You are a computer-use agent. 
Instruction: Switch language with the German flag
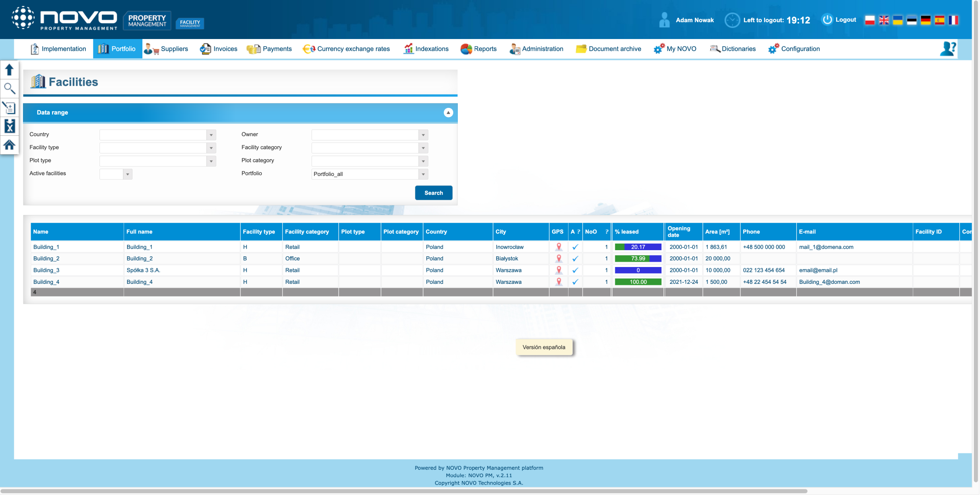point(925,20)
